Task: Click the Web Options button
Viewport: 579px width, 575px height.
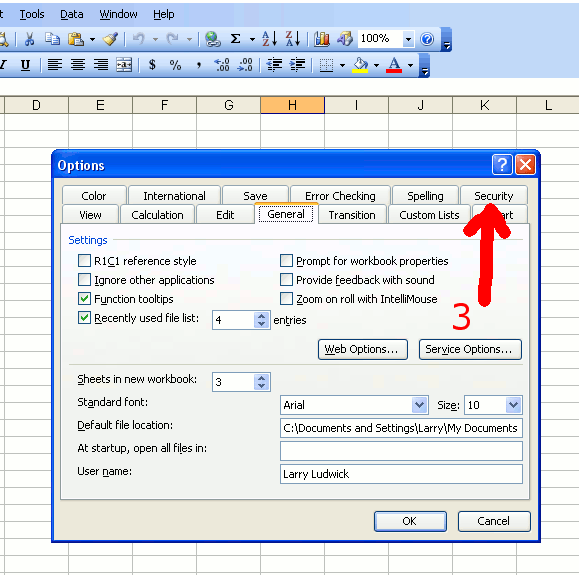Action: tap(363, 349)
